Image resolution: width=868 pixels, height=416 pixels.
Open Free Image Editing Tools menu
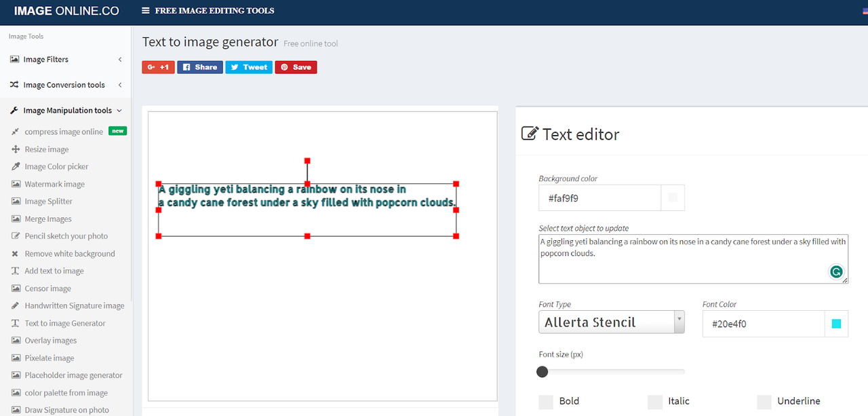point(208,11)
